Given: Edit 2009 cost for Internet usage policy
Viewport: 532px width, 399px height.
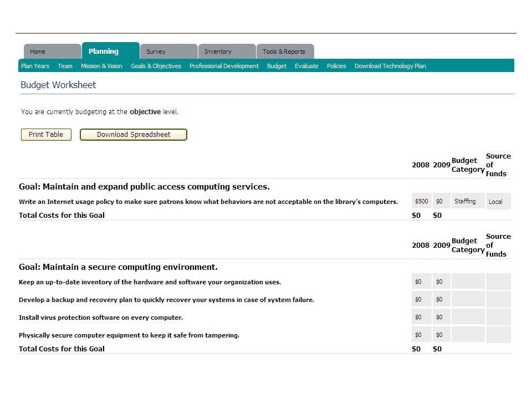Looking at the screenshot, I should 442,201.
